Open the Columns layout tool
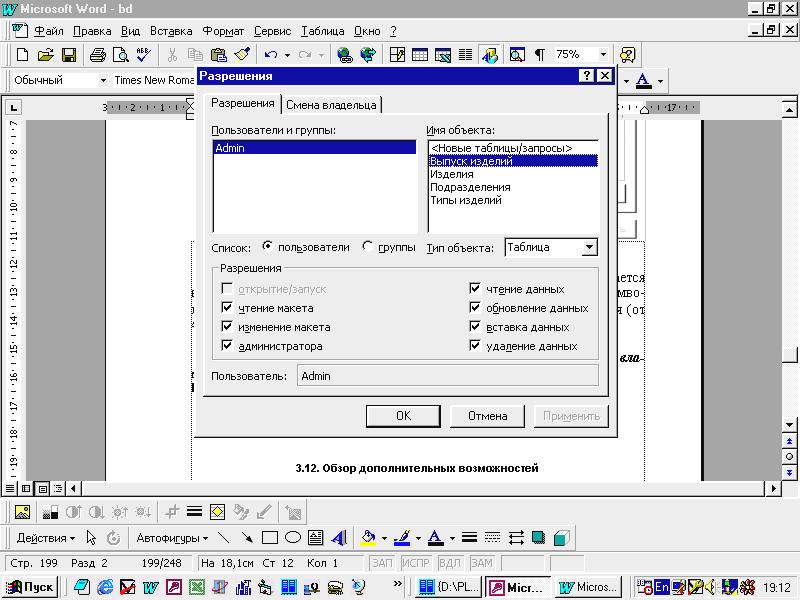Screen dimensions: 800x600 (465, 55)
